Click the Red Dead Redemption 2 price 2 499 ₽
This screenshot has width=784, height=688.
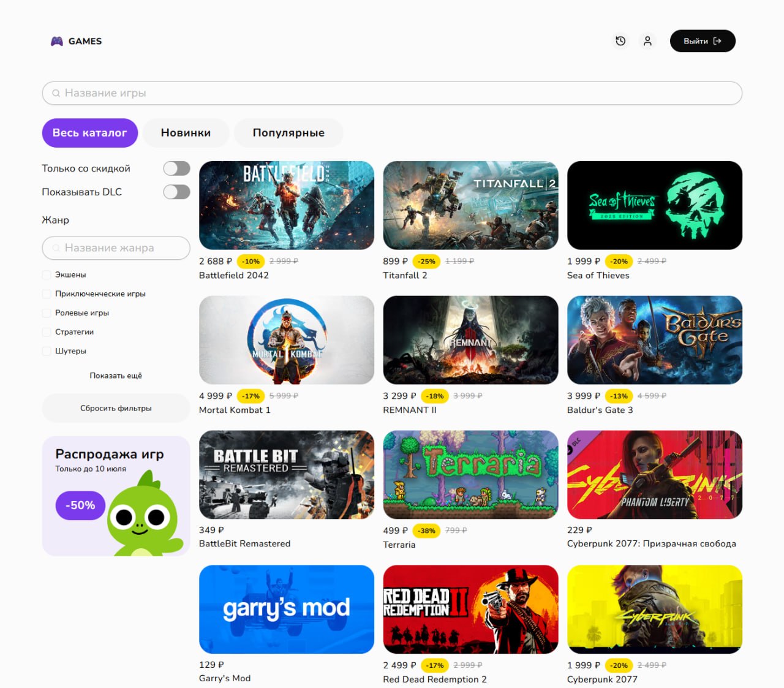[x=400, y=666]
